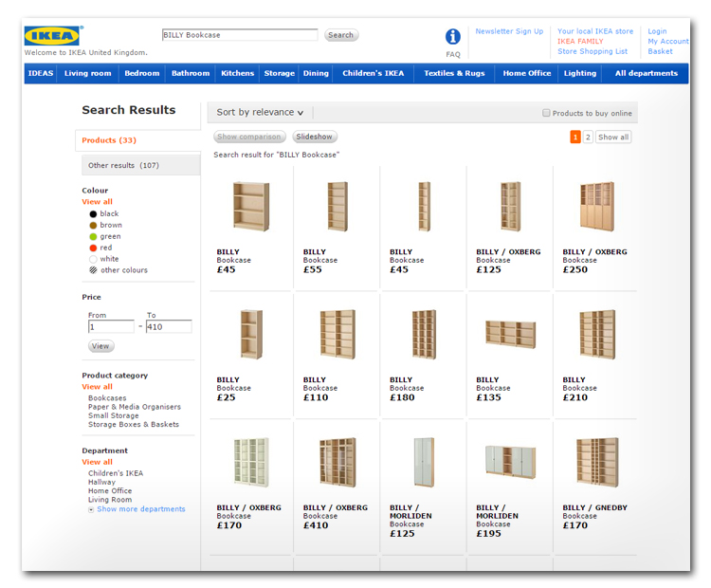Open the £55 BILLY bookcase thumbnail
The image size is (711, 588).
337,207
